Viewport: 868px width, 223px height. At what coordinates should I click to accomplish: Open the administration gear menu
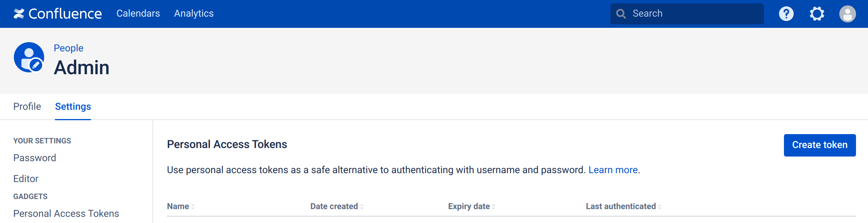click(816, 14)
